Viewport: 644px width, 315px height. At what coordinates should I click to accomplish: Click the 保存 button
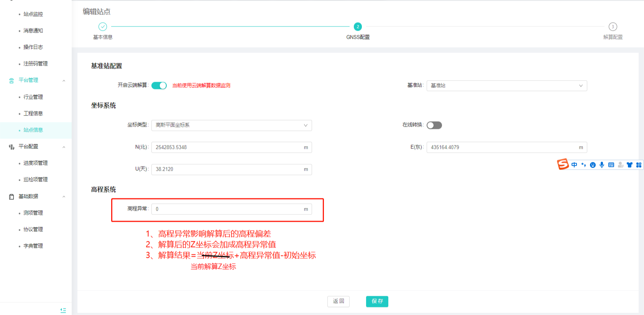pos(377,302)
